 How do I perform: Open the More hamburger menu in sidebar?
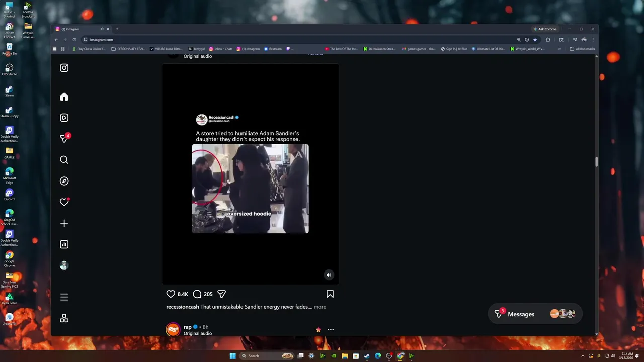[64, 297]
